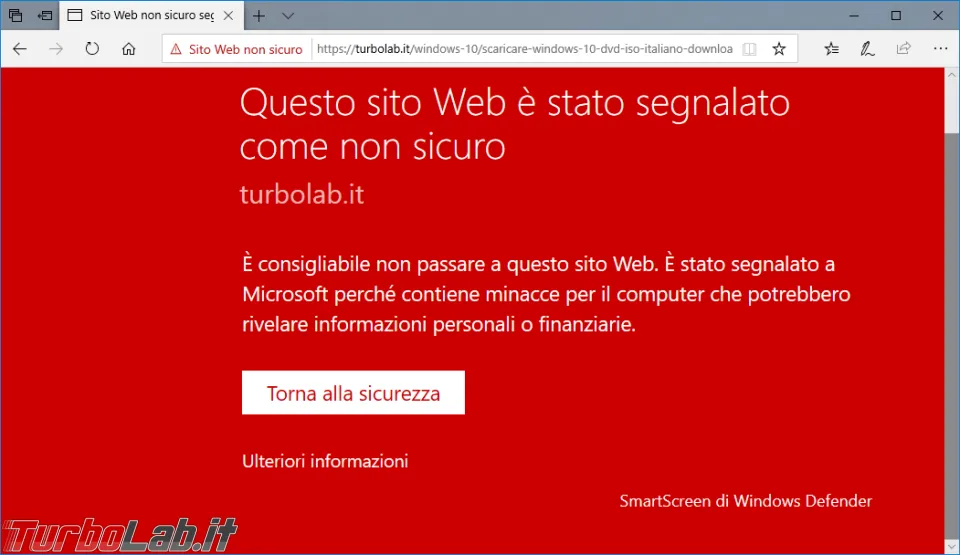
Task: Open reading view book icon
Action: (x=749, y=49)
